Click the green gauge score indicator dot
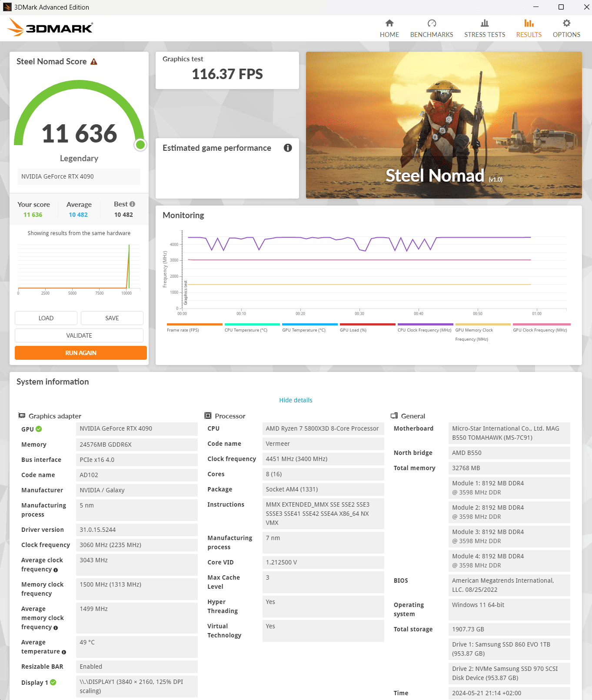The width and height of the screenshot is (592, 700). (140, 145)
